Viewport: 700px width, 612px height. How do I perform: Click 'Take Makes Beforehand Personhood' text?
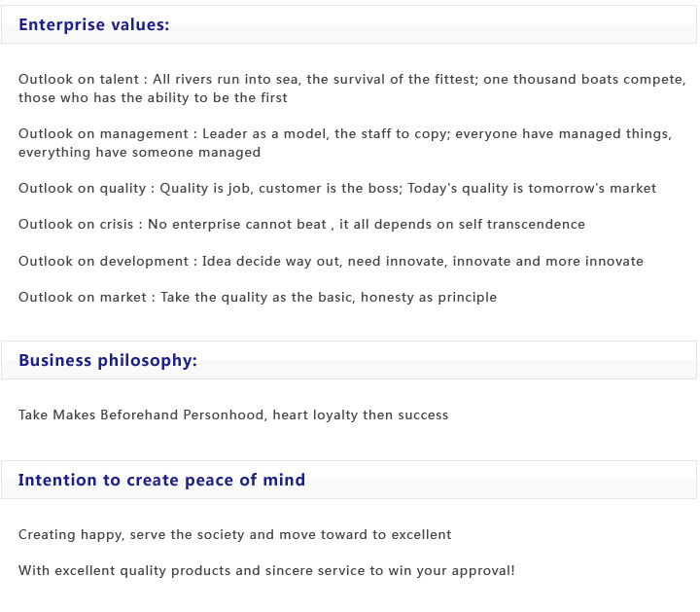(x=141, y=415)
